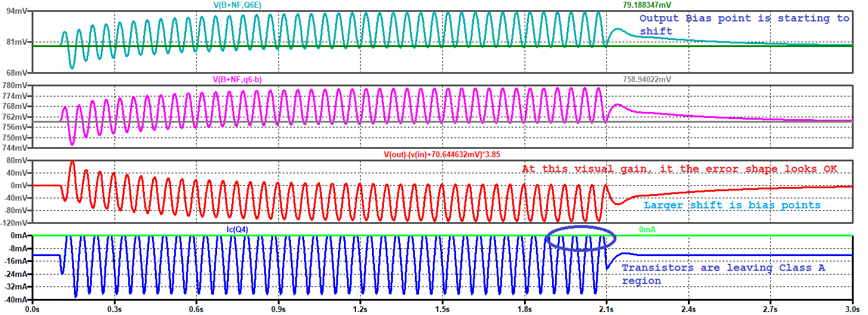This screenshot has height=315, width=868.
Task: Click the 'At this visual gain' red annotation
Action: click(x=679, y=169)
